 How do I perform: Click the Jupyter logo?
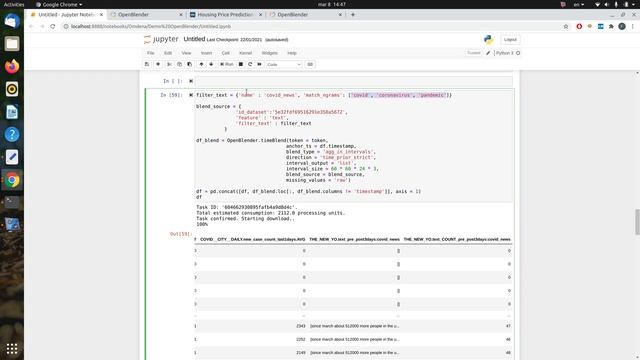point(161,39)
